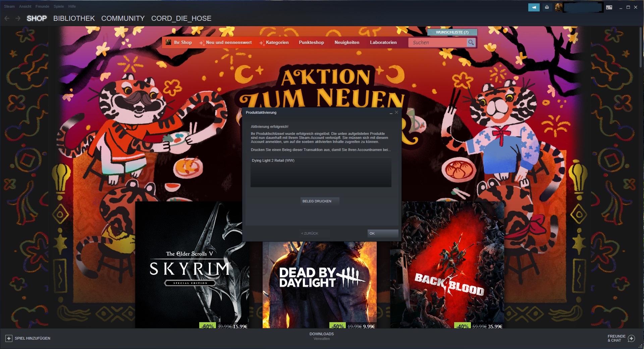The width and height of the screenshot is (644, 349).
Task: Click the page vertical scrollbar
Action: click(x=640, y=47)
